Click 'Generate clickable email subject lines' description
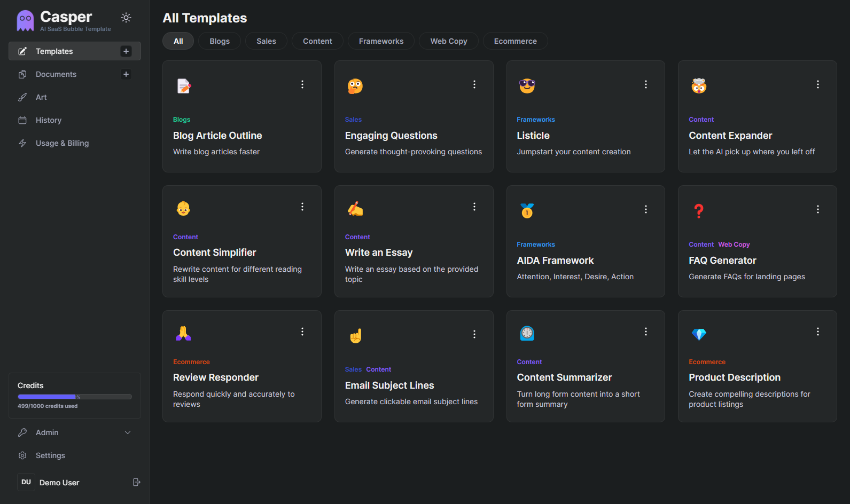Image resolution: width=850 pixels, height=504 pixels. [411, 401]
